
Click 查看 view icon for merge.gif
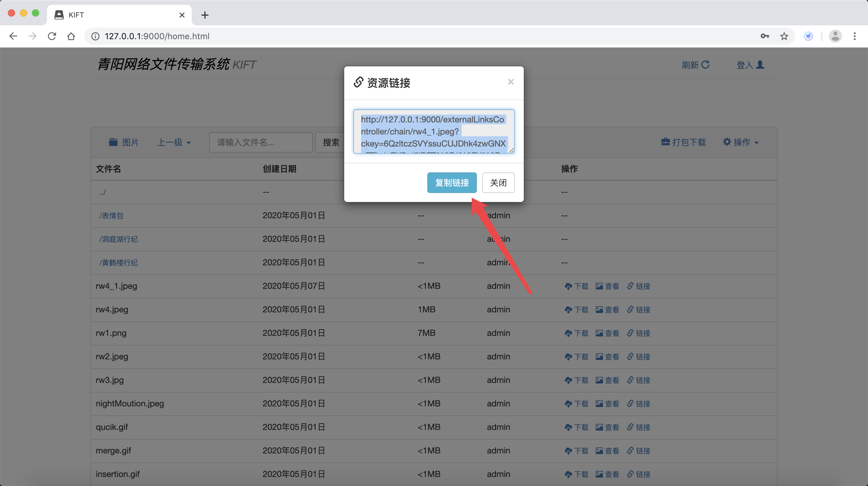point(599,451)
